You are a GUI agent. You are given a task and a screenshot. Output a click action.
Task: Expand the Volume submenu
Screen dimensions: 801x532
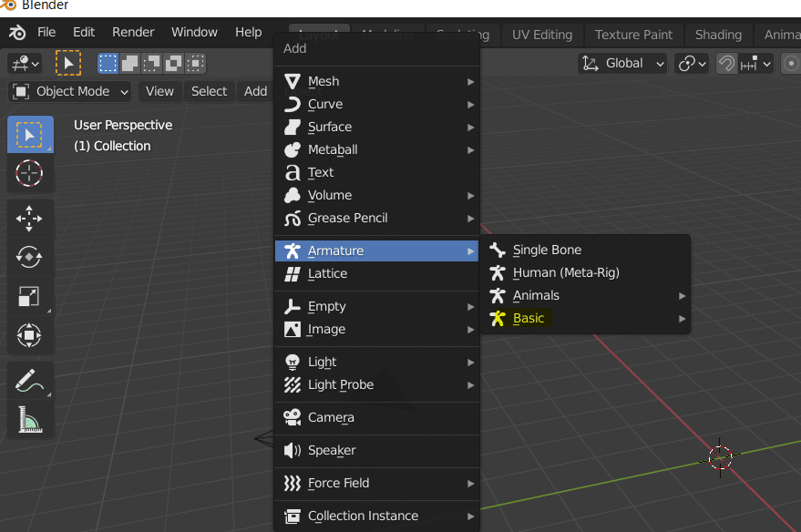[376, 195]
